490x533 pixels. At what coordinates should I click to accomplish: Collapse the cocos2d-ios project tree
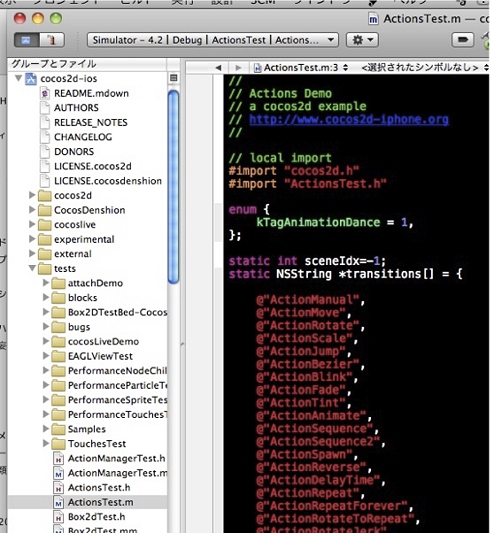[x=19, y=79]
